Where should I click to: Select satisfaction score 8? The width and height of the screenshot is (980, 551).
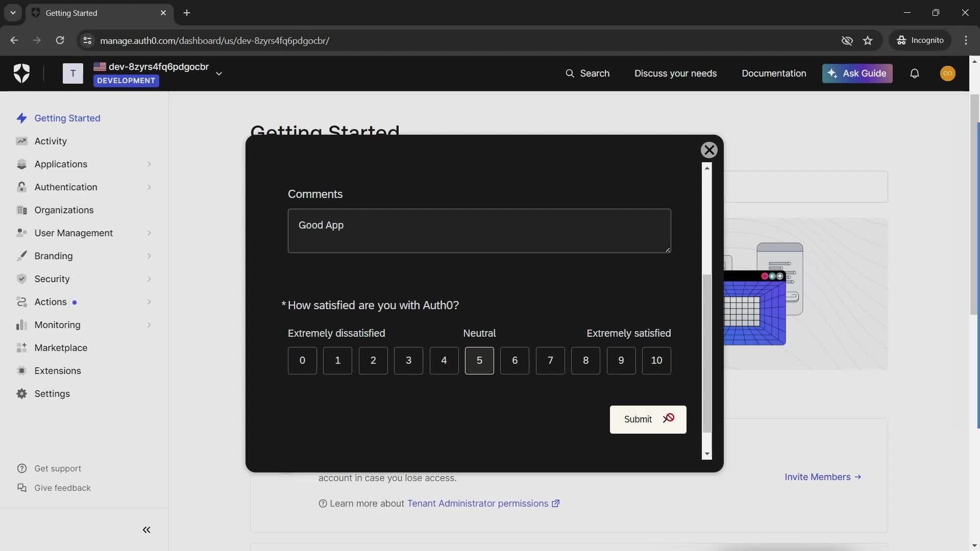pyautogui.click(x=585, y=361)
